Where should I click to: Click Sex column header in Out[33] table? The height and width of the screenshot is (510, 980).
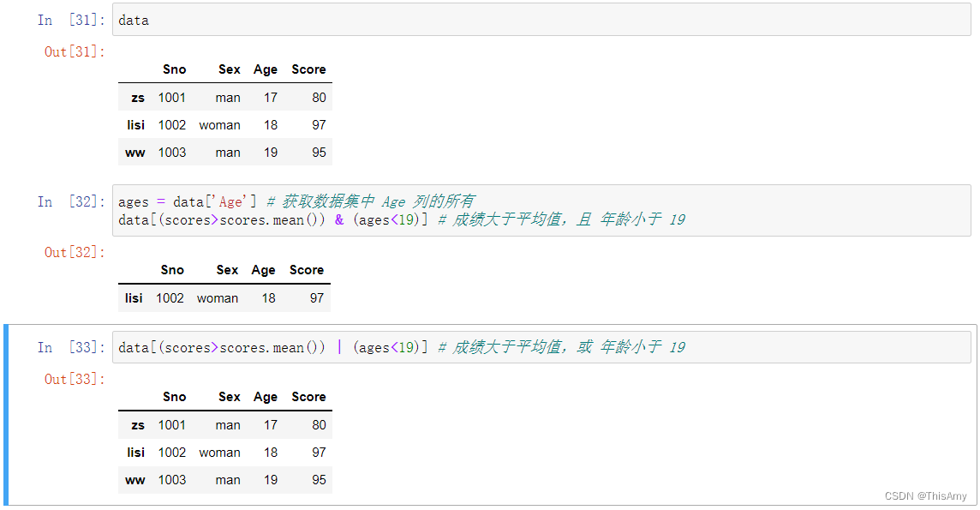(230, 397)
